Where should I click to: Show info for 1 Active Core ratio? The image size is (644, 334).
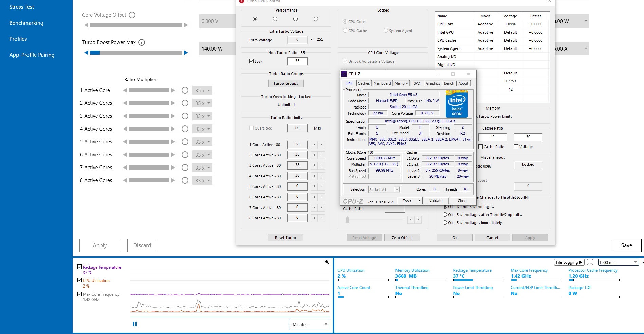(185, 90)
